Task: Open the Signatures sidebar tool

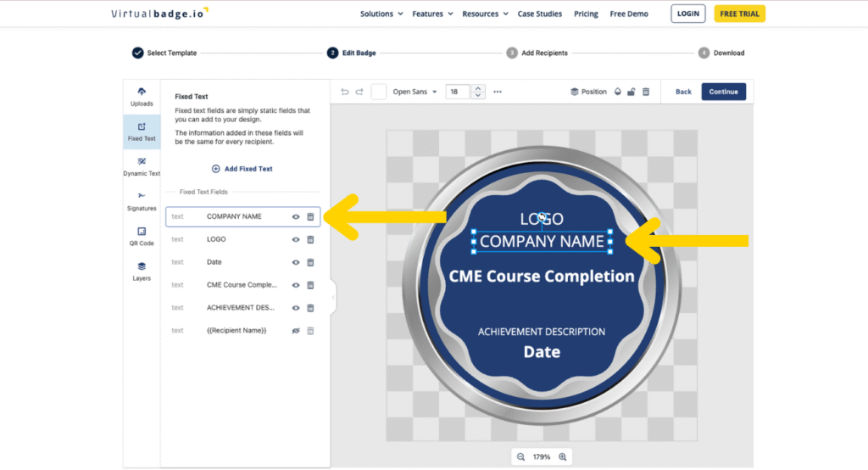Action: coord(142,200)
